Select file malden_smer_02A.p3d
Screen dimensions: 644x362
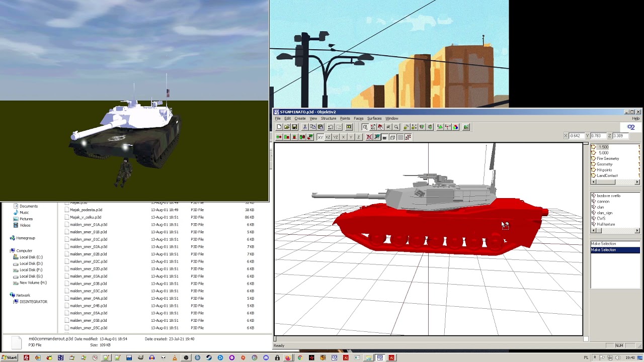pyautogui.click(x=89, y=247)
